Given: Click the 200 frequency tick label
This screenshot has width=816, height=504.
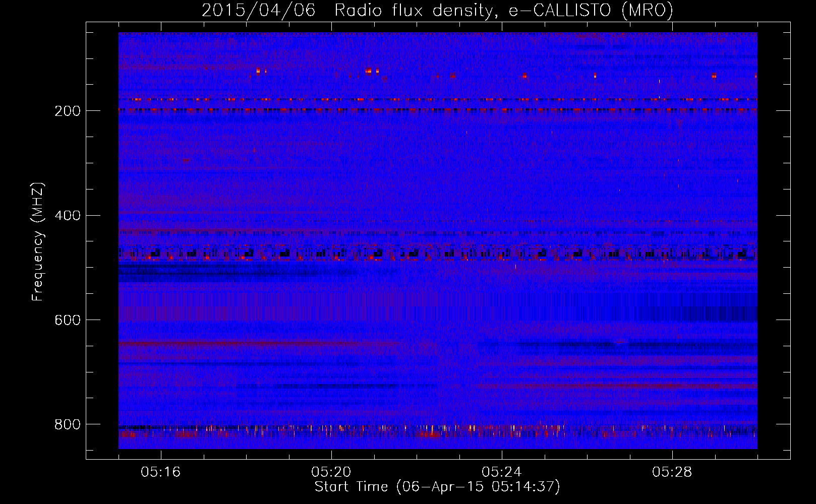Looking at the screenshot, I should [67, 111].
